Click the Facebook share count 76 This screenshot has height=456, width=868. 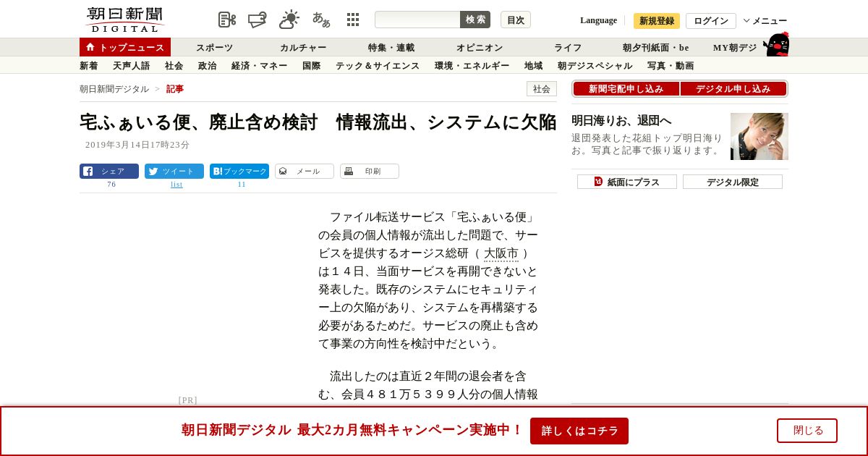[x=111, y=185]
